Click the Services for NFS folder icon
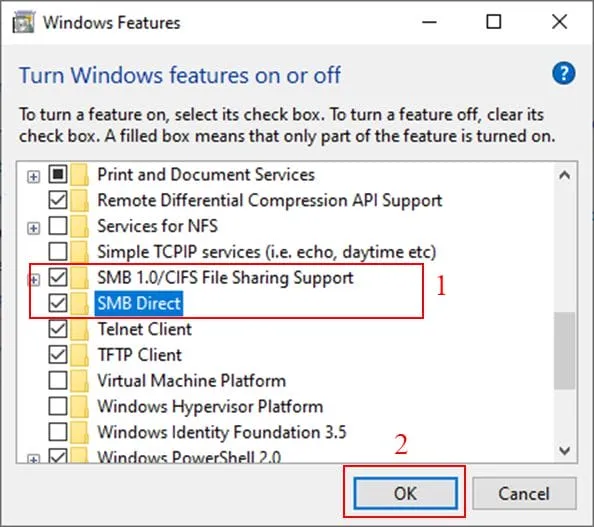 [79, 226]
